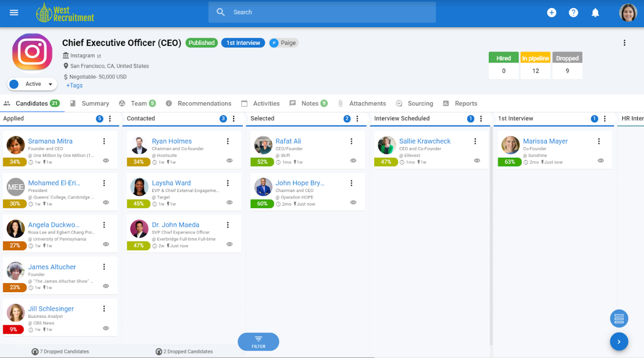Toggle the preview eye on Rafat Ali's card

pos(353,160)
